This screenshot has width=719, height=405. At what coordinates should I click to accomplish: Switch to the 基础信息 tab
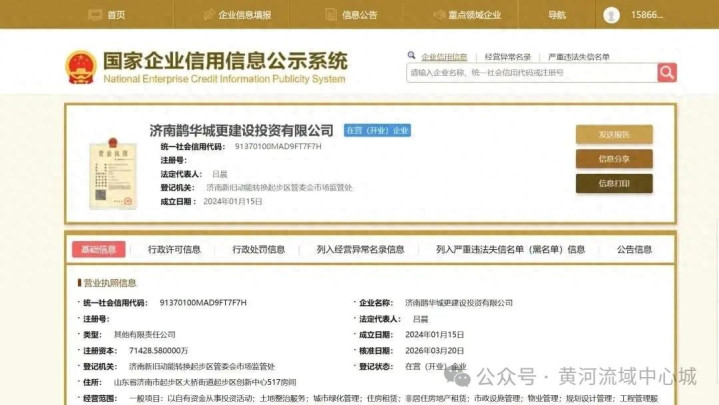[x=99, y=249]
